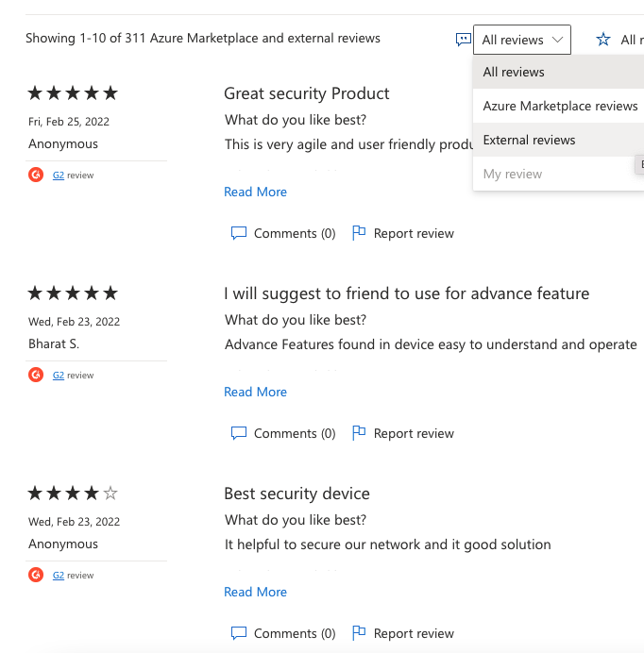Image resolution: width=644 pixels, height=653 pixels.
Task: Choose Azure Marketplace reviews from the dropdown
Action: 560,106
